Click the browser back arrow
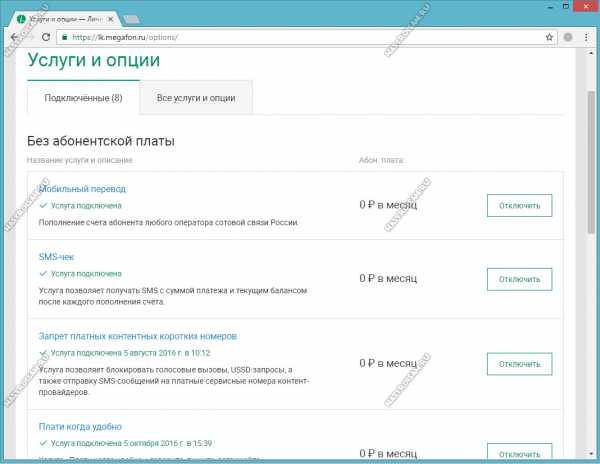The width and height of the screenshot is (600, 464). point(14,36)
